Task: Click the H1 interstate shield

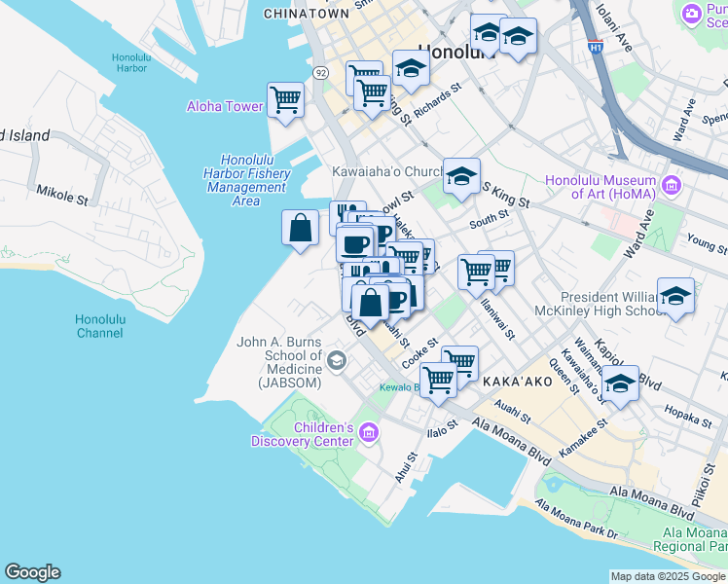Action: tap(596, 46)
